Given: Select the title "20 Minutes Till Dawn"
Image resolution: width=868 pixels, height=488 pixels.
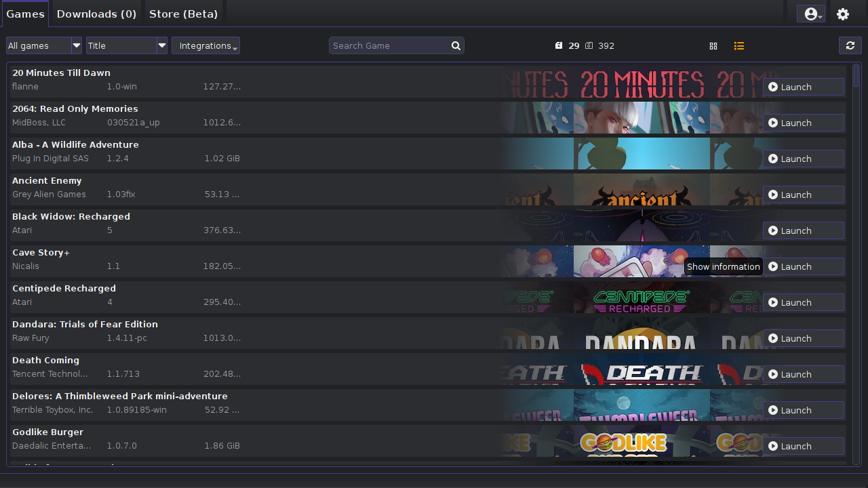Looking at the screenshot, I should [61, 73].
